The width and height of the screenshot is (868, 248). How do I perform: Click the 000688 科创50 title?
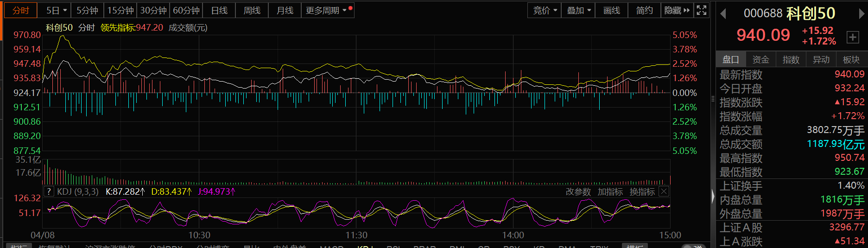tap(789, 13)
